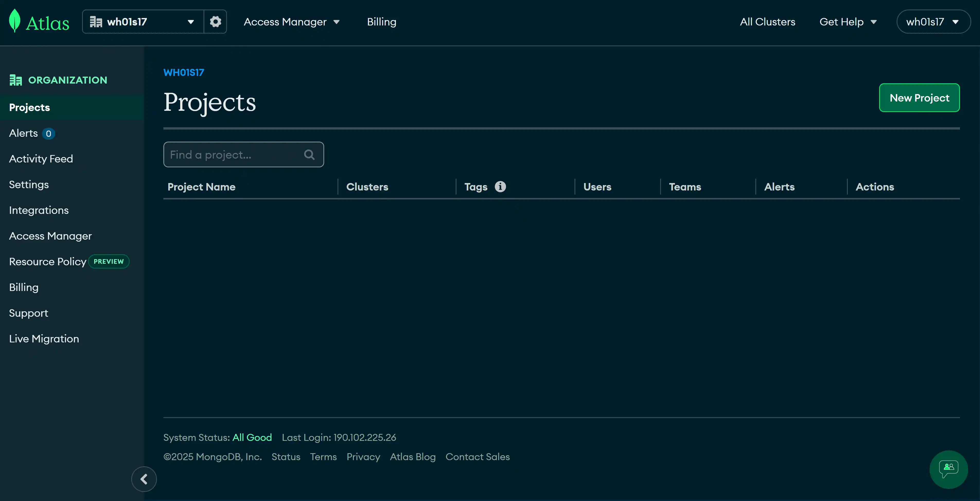This screenshot has width=980, height=501.
Task: Open the wh01s17 user account menu
Action: click(933, 22)
